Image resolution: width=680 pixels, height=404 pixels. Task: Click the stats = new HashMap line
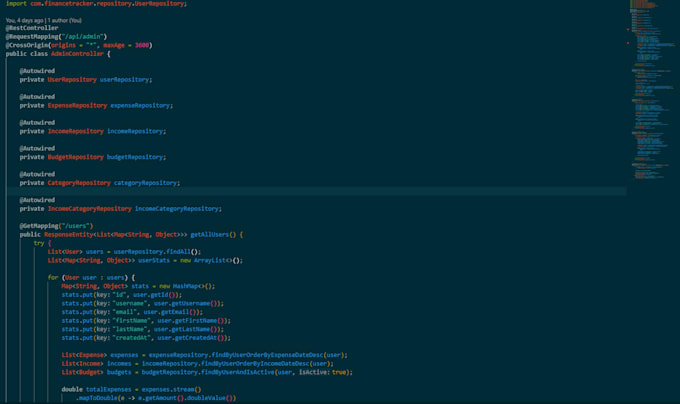pyautogui.click(x=138, y=287)
